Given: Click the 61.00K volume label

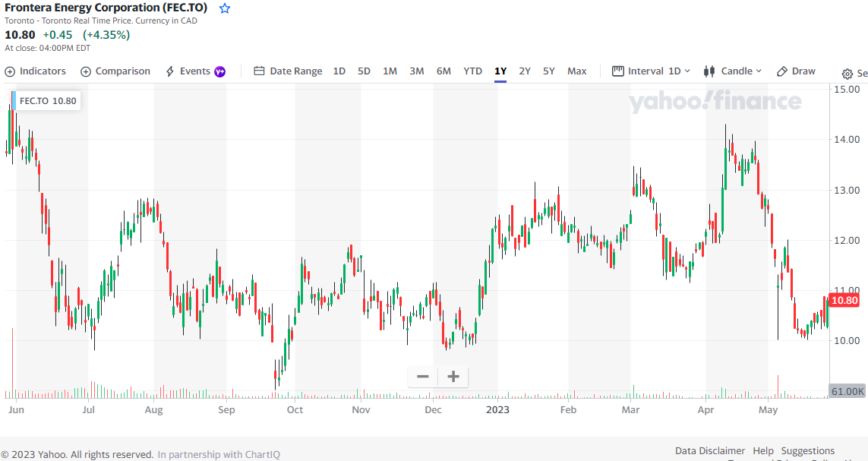Looking at the screenshot, I should [x=847, y=391].
